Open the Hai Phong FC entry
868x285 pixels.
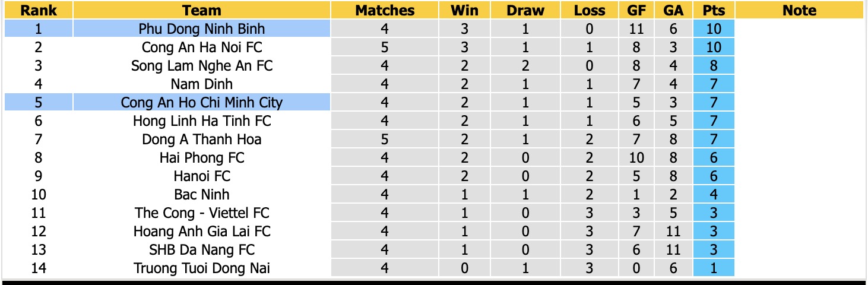tap(202, 157)
